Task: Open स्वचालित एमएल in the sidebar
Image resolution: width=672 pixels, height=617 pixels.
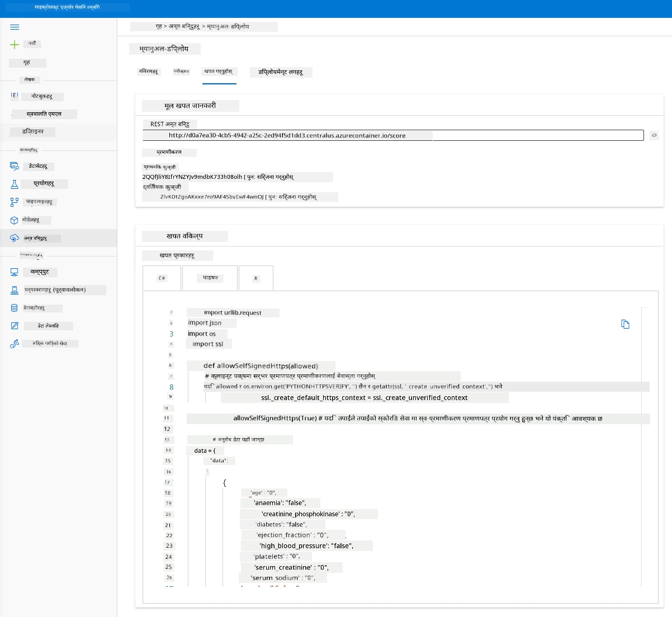Action: coord(44,114)
